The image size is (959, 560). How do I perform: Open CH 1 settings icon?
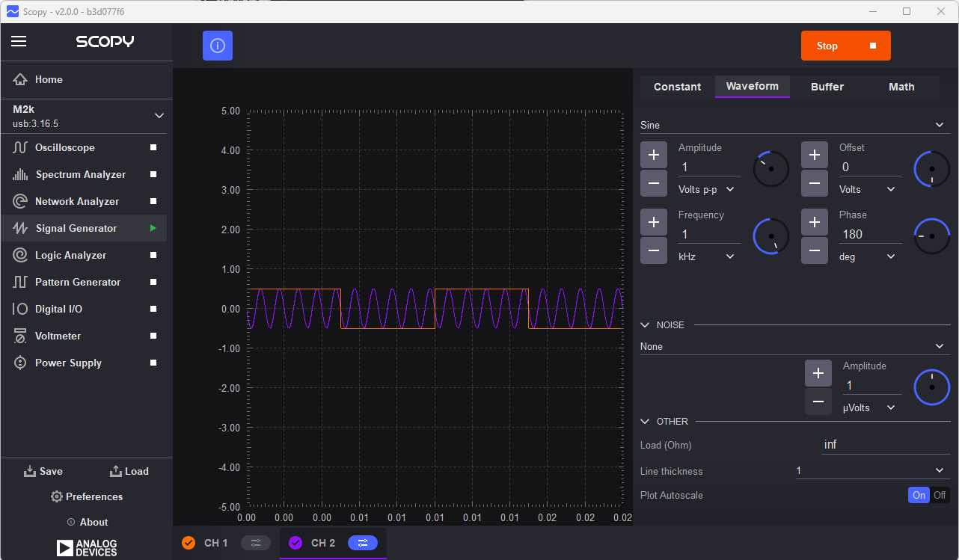click(256, 543)
